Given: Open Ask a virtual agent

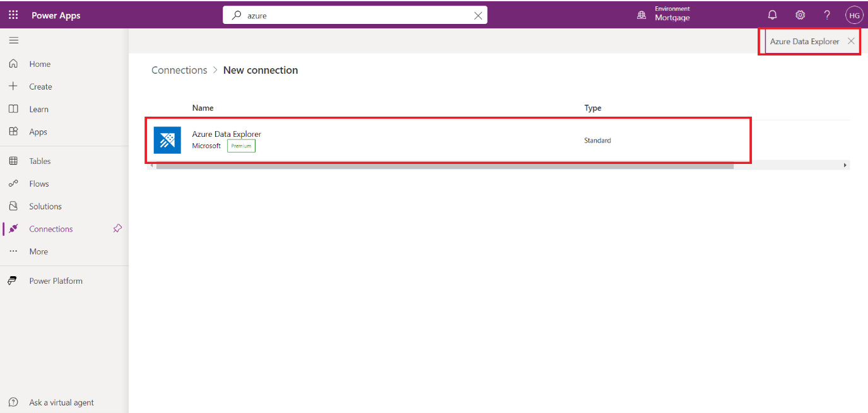Looking at the screenshot, I should [61, 402].
